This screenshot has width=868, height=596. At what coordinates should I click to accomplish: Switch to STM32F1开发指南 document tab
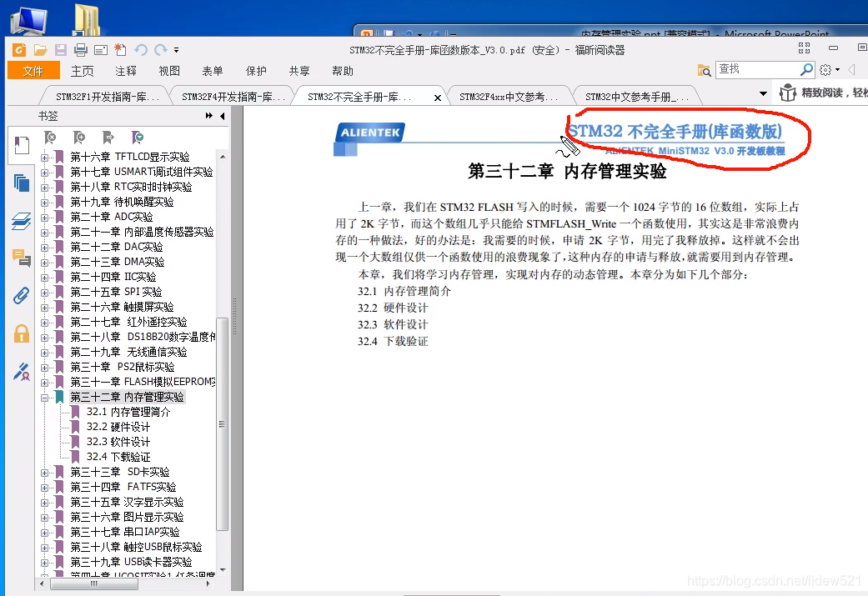tap(107, 97)
